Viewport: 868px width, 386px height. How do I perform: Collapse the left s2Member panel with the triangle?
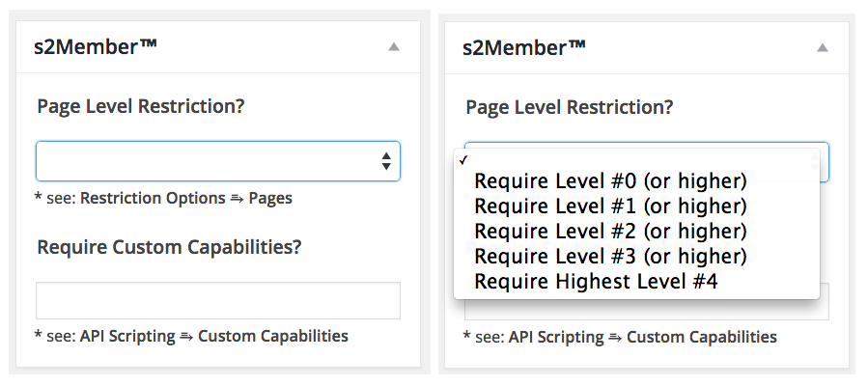tap(394, 47)
